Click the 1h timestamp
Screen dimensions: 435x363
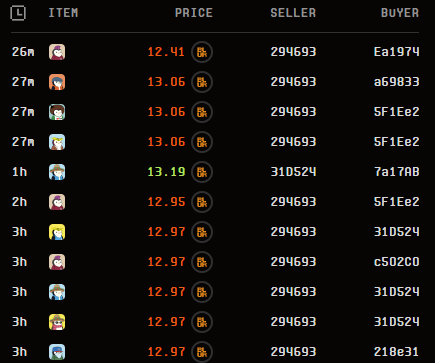coord(19,172)
